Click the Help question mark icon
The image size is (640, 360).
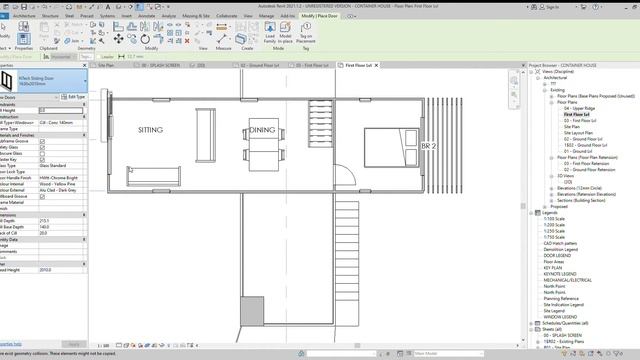coord(596,7)
